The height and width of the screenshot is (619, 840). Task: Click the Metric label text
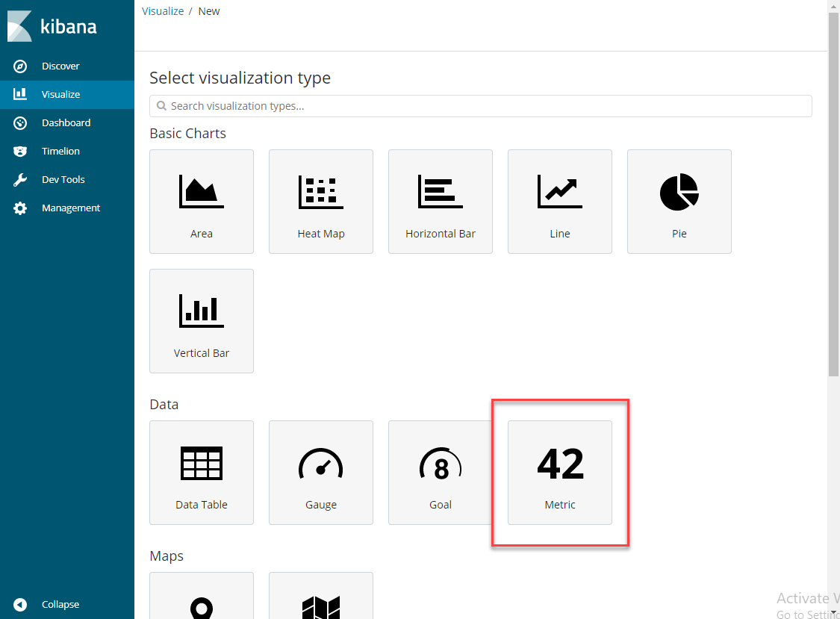[560, 505]
